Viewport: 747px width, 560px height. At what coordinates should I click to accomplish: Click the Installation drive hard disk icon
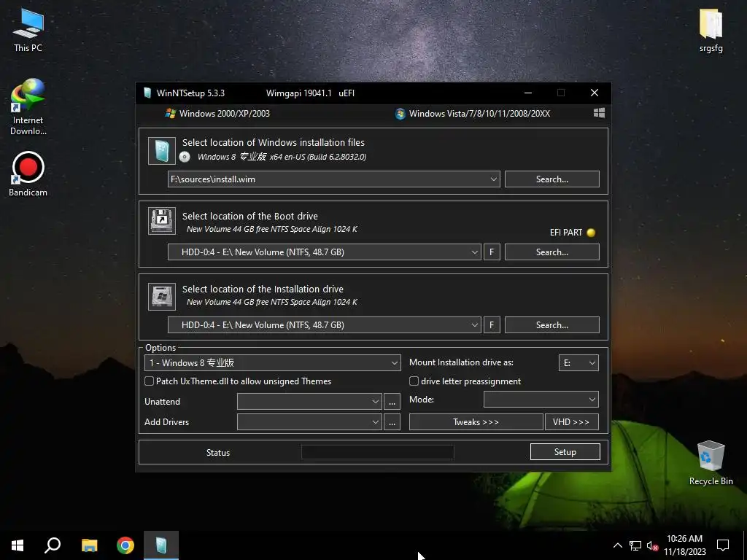[161, 297]
